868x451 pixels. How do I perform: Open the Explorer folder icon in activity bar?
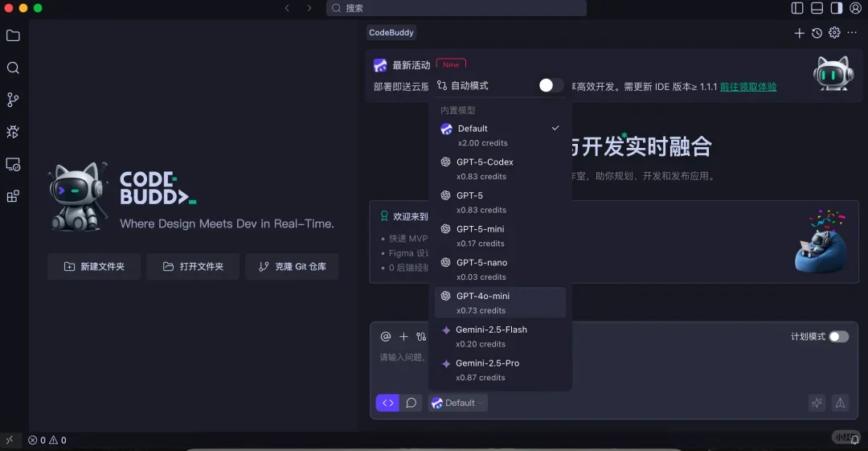click(13, 36)
